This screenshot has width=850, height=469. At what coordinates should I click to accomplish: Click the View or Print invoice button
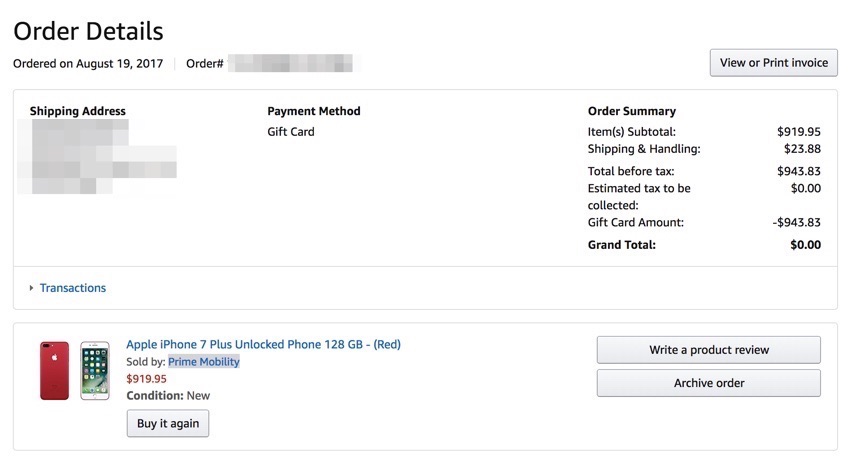774,63
